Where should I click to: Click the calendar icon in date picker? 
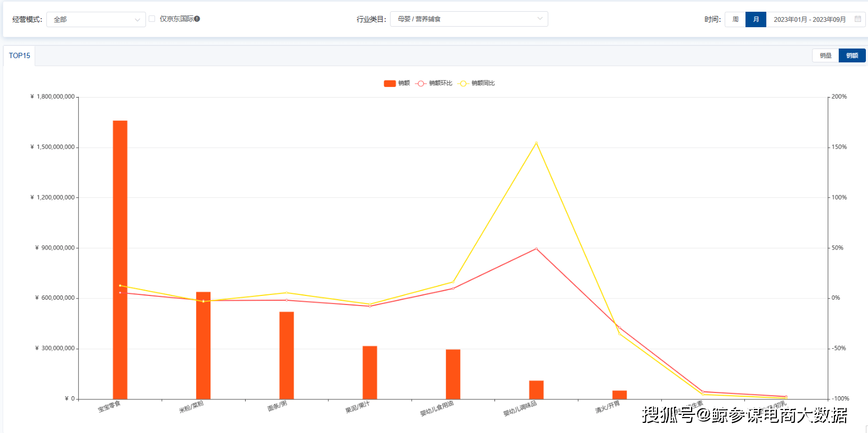point(858,19)
